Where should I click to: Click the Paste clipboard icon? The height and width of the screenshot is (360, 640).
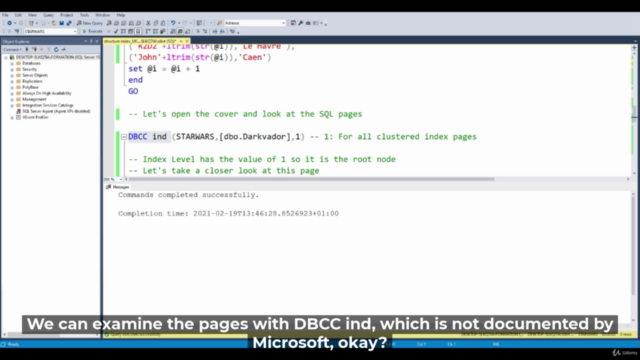(163, 23)
